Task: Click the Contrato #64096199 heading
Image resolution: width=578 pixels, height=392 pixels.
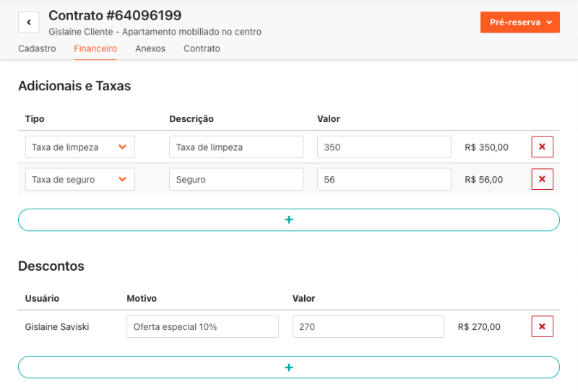Action: [x=115, y=15]
